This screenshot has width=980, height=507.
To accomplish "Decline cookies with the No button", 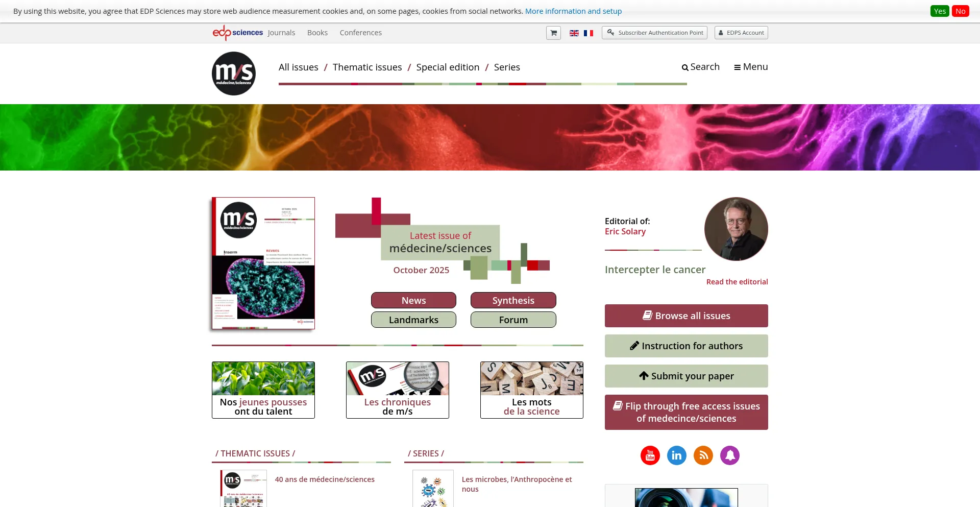I will (x=961, y=11).
